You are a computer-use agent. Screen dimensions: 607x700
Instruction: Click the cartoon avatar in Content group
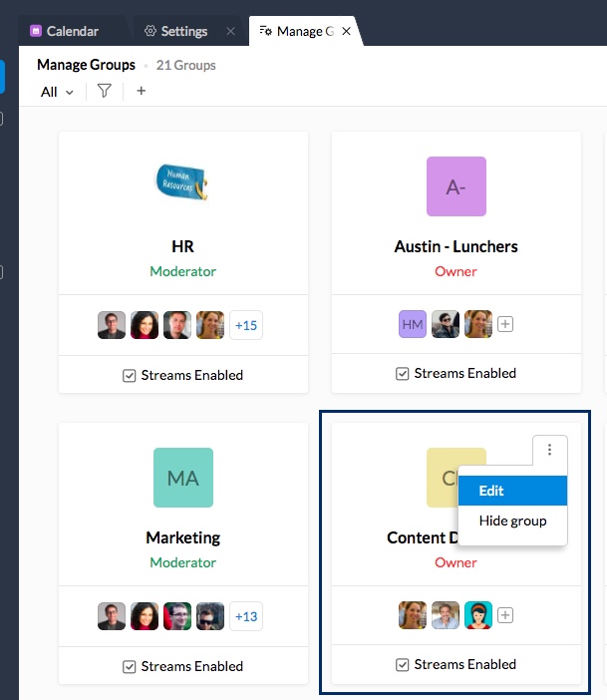(x=478, y=615)
